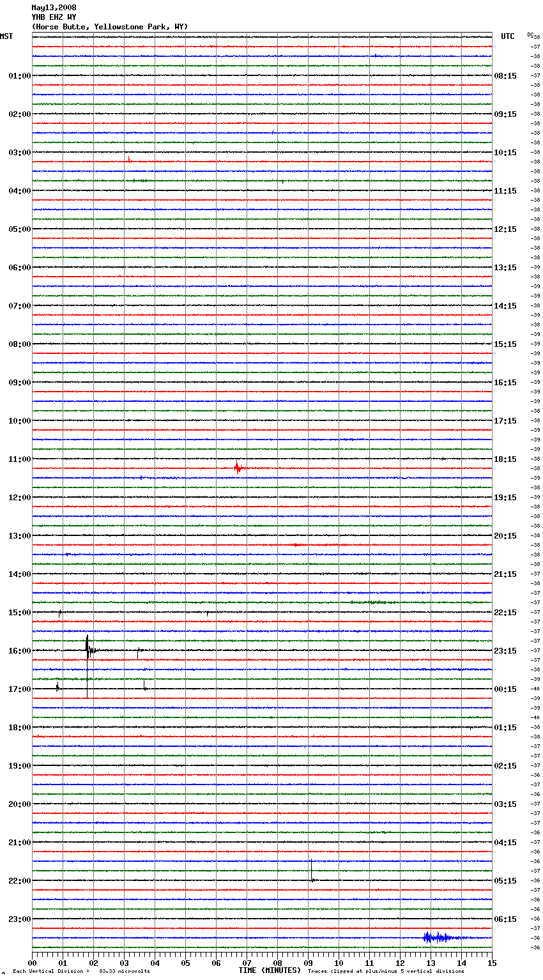This screenshot has height=980, width=543.
Task: Select the 15:00 MST time label
Action: coord(20,613)
